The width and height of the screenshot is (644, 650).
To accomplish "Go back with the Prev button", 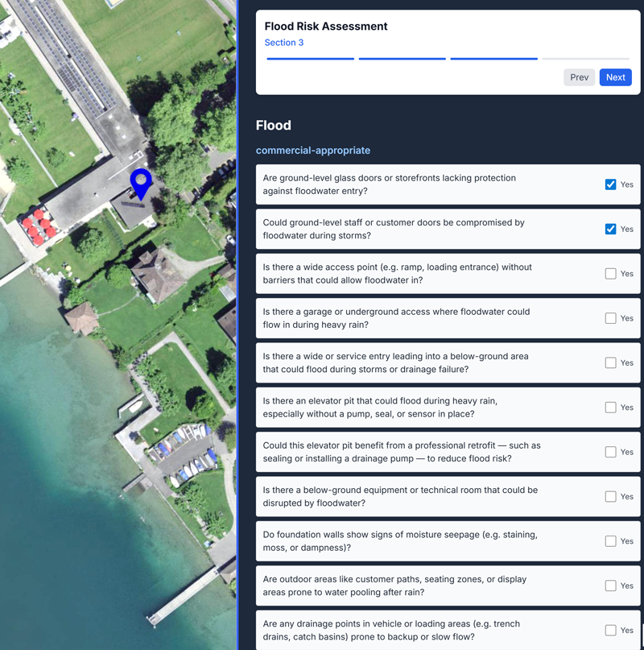I will coord(579,77).
